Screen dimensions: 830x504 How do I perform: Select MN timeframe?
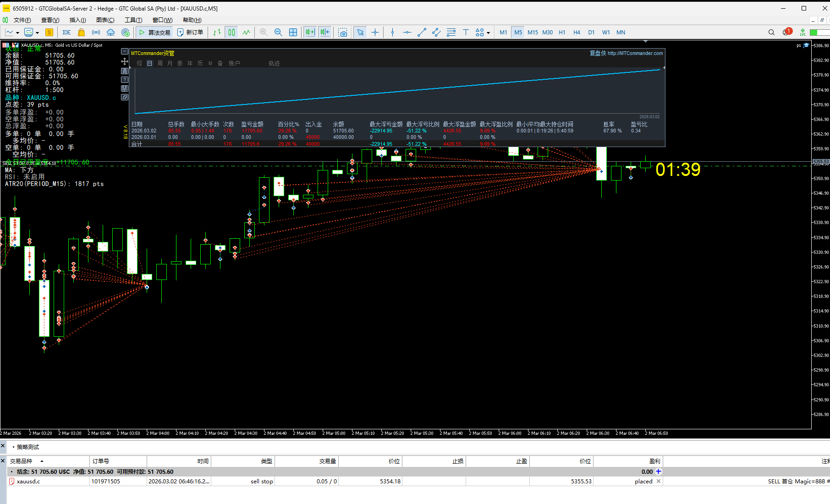[x=621, y=32]
